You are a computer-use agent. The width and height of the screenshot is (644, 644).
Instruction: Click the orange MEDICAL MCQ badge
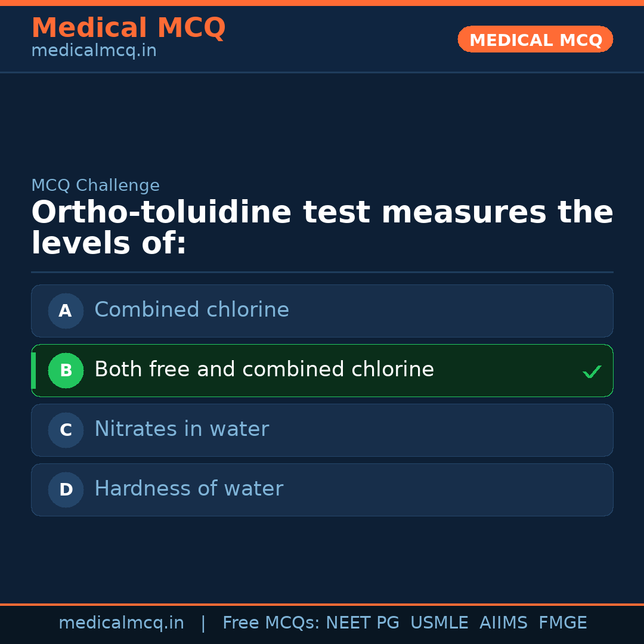(535, 40)
